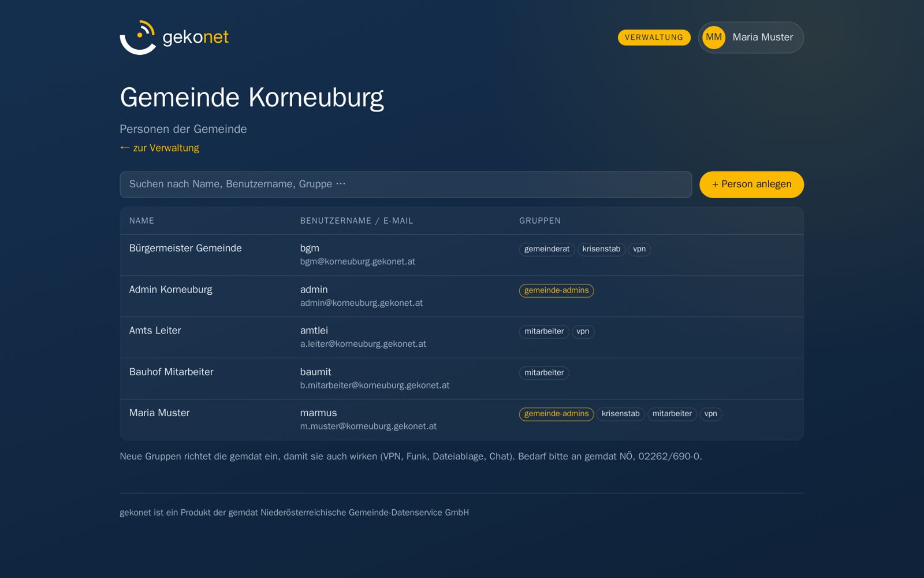Click the gekonet logo icon
Image resolution: width=924 pixels, height=578 pixels.
pyautogui.click(x=138, y=38)
